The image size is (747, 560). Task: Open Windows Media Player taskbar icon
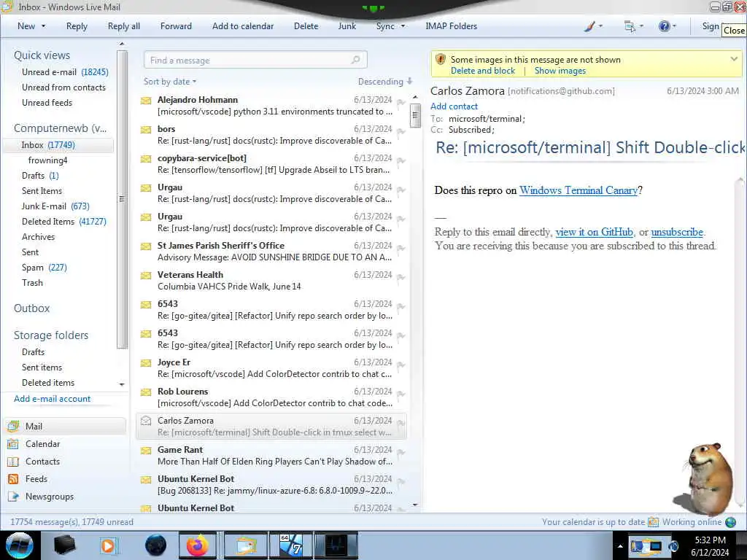click(x=108, y=545)
